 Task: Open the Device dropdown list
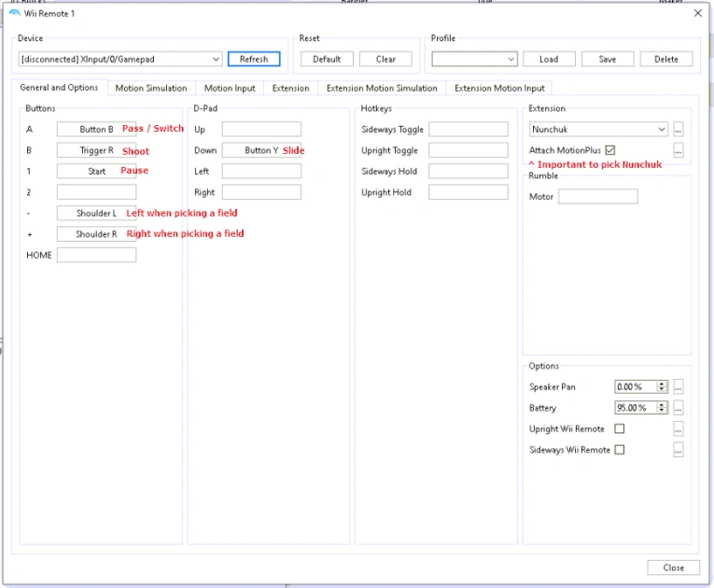point(120,59)
